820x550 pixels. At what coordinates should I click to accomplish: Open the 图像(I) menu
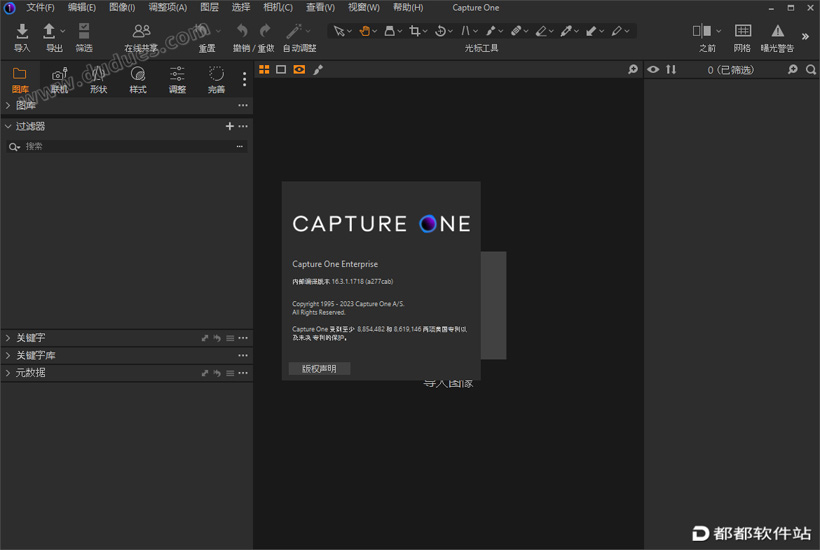click(122, 7)
